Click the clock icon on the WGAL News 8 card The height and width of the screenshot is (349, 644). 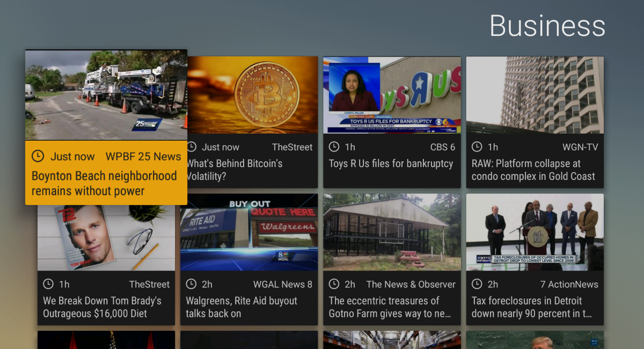[x=191, y=284]
